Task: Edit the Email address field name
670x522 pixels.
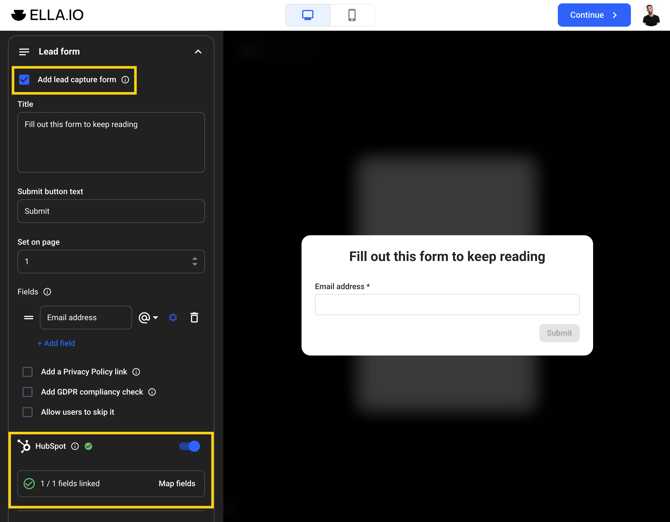Action: tap(86, 317)
